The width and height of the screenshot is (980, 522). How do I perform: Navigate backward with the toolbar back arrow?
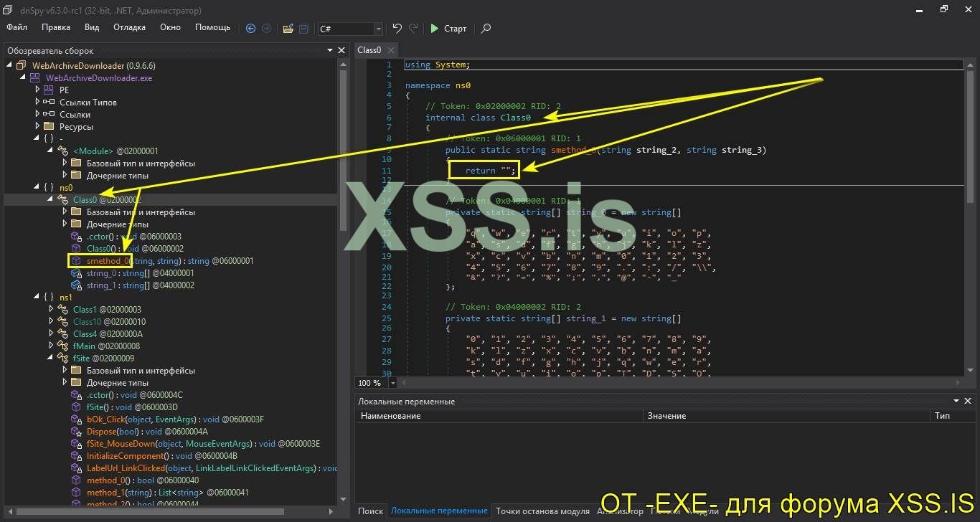pos(250,29)
